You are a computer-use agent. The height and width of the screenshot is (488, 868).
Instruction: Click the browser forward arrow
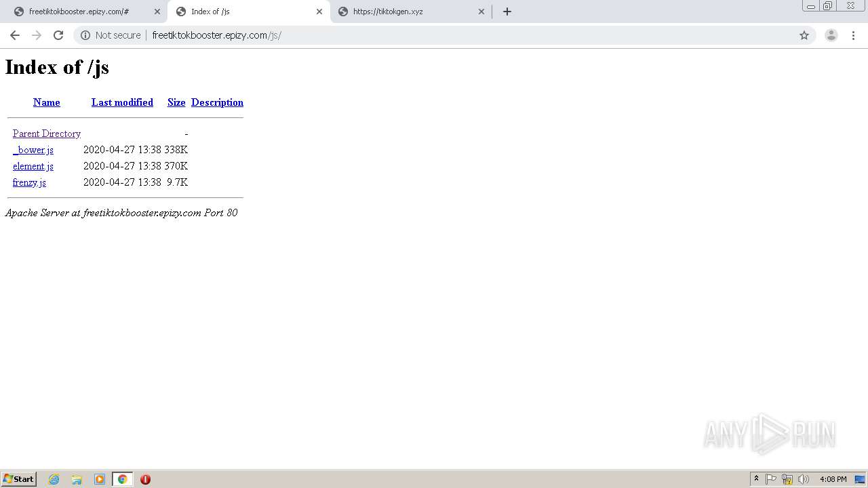point(37,35)
